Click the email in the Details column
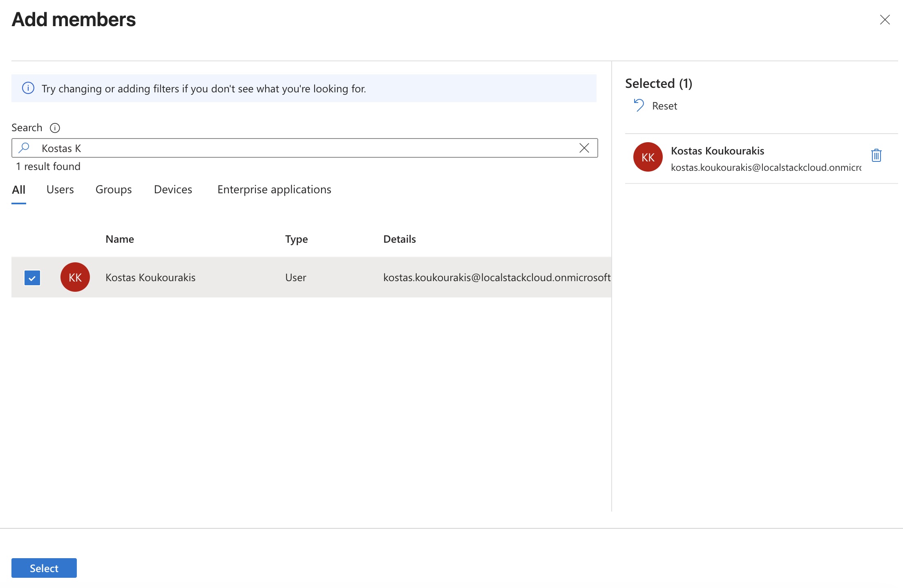 497,277
